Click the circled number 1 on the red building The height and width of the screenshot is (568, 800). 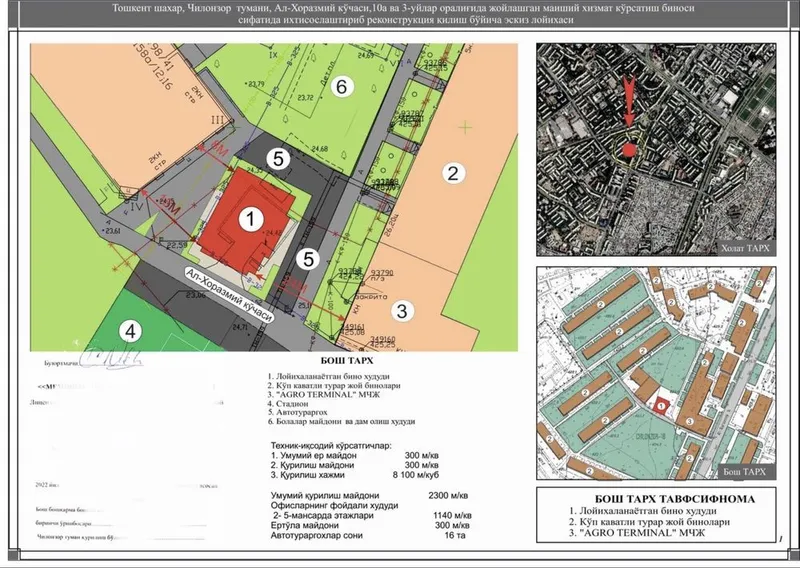click(x=251, y=220)
